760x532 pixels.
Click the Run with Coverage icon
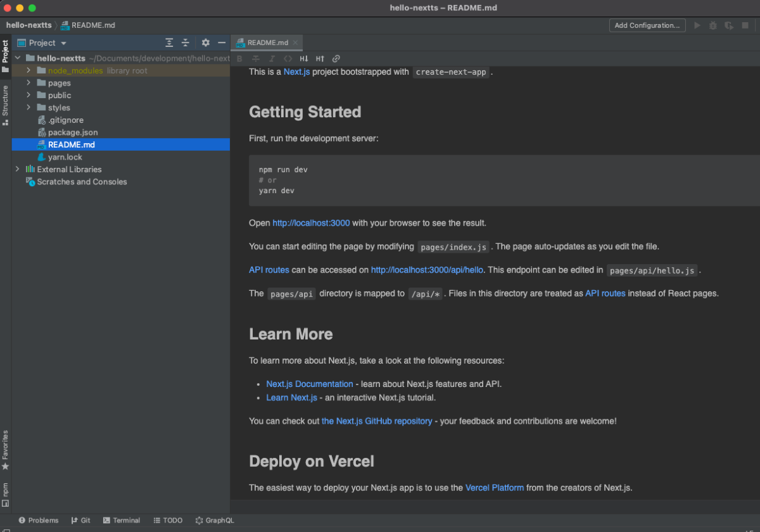click(x=729, y=25)
